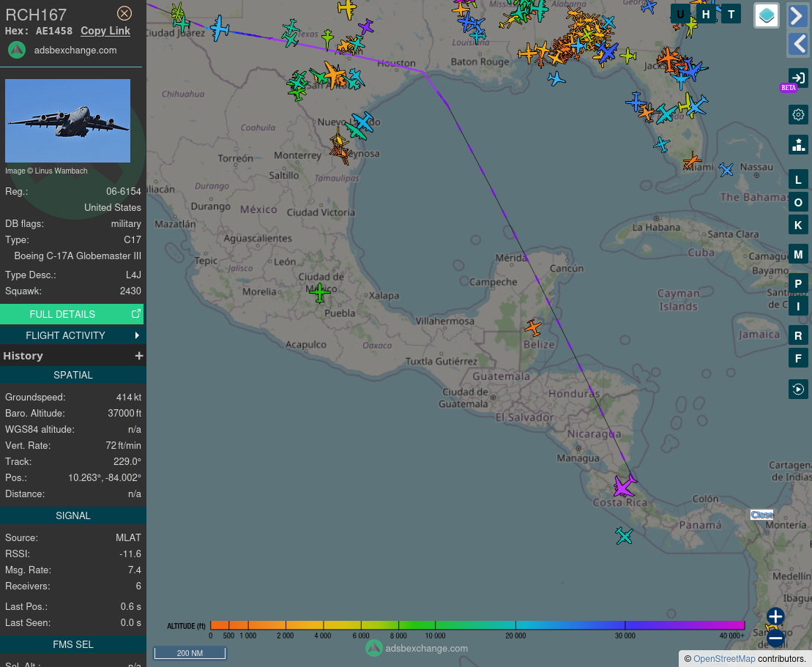Select the orange aircraft near Miami
This screenshot has width=812, height=667.
[692, 161]
